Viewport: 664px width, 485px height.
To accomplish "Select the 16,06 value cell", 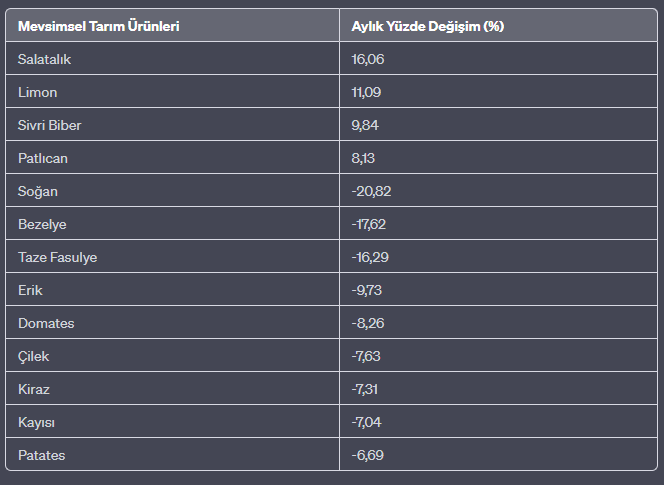I will (x=498, y=58).
